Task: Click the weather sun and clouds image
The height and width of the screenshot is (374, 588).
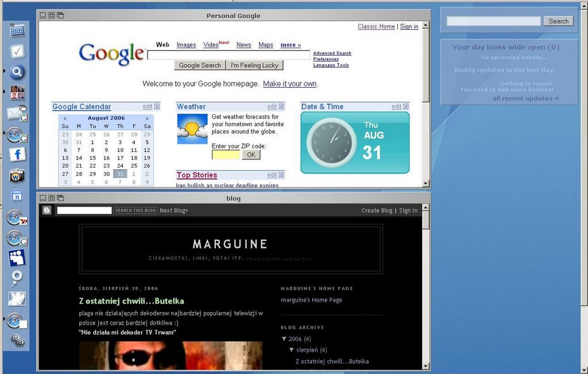Action: pyautogui.click(x=192, y=129)
